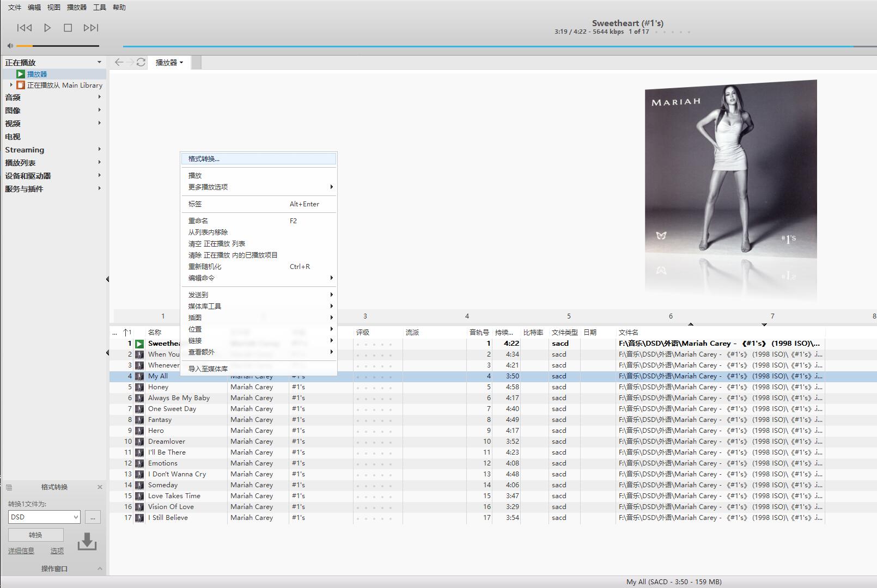Collapse the sidebar with the black arrow handle
Viewport: 877px width, 588px height.
(107, 279)
